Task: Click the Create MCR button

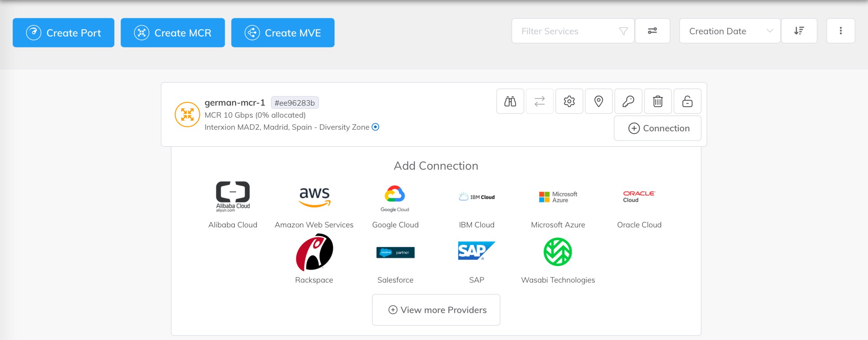Action: pyautogui.click(x=173, y=33)
